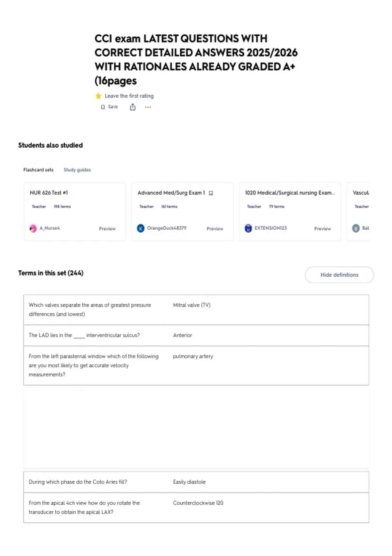Switch to the Study guides tab
Viewport: 392px width, 556px height.
pyautogui.click(x=77, y=170)
